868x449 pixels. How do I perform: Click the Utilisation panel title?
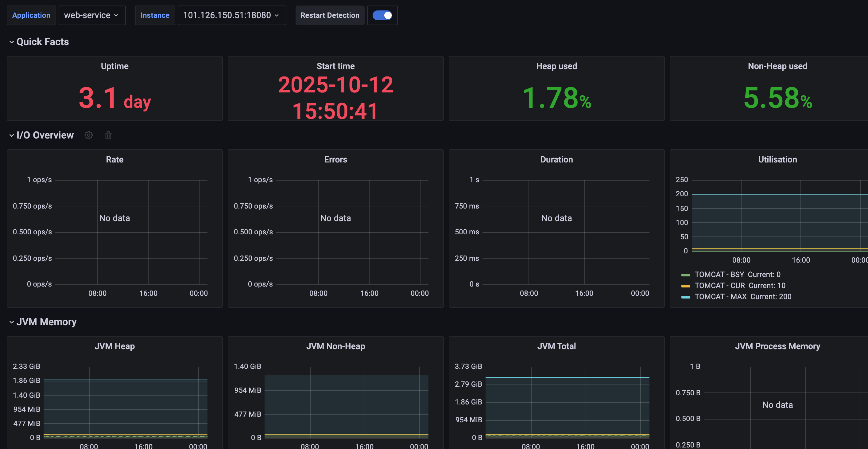coord(777,159)
